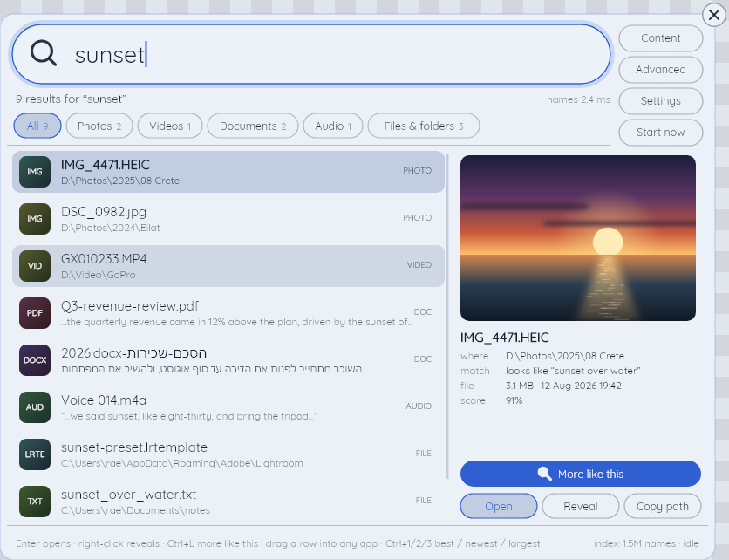Select the Q3-revenue-review.pdf result
729x560 pixels.
228,313
